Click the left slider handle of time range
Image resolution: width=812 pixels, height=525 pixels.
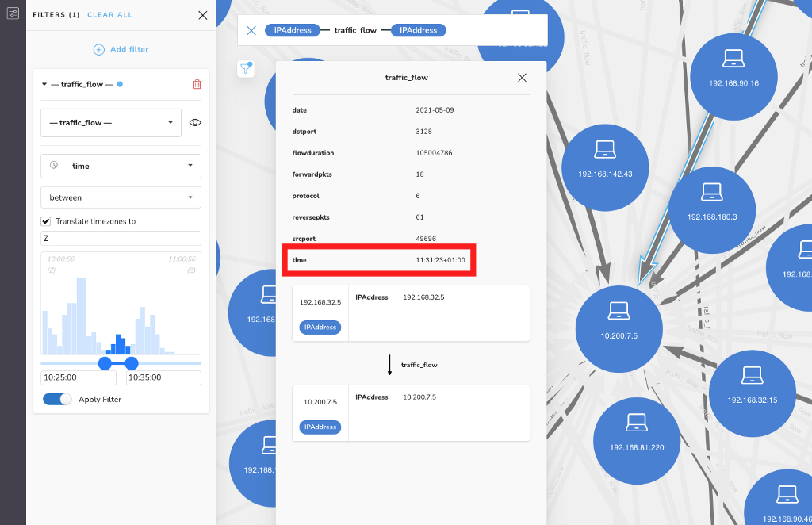point(105,363)
